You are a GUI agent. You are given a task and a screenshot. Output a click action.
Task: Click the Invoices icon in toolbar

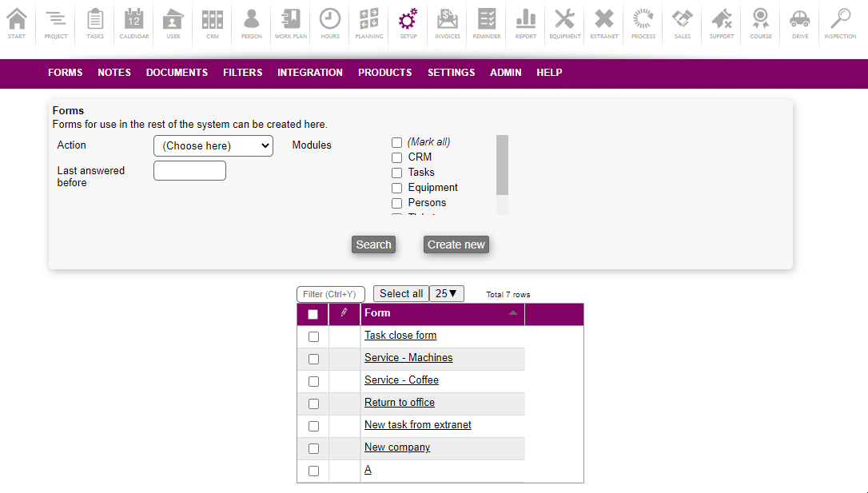(x=448, y=22)
